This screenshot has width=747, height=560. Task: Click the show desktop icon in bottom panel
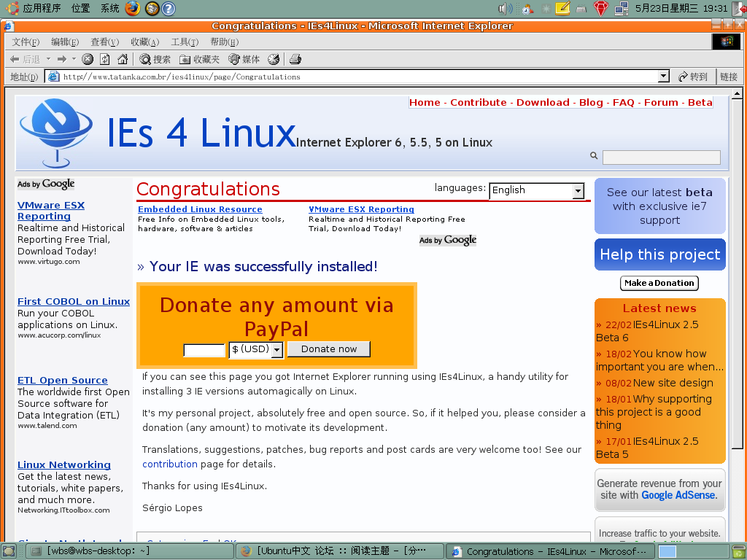[9, 551]
